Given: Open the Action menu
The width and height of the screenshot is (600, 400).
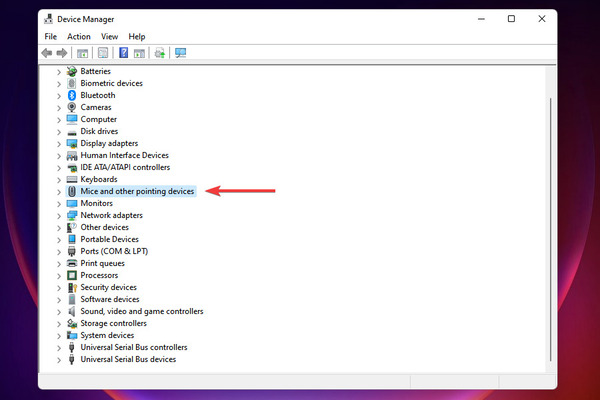Looking at the screenshot, I should pos(79,36).
